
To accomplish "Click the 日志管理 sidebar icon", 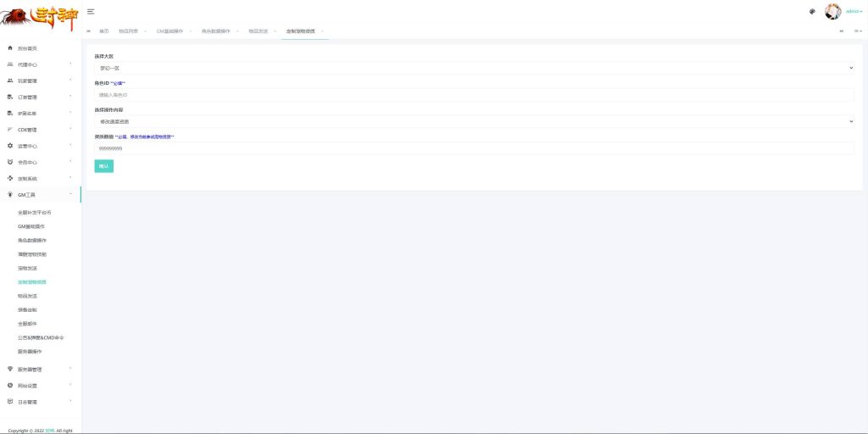I will (x=9, y=402).
